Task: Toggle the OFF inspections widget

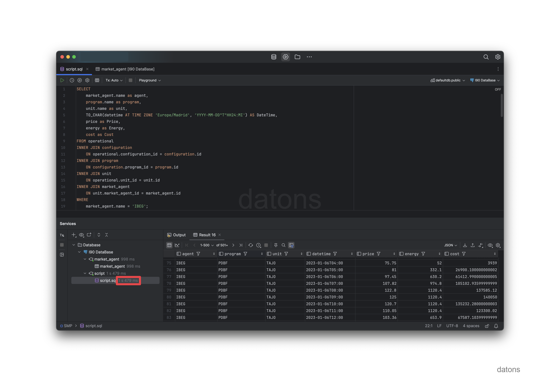Action: pos(498,90)
